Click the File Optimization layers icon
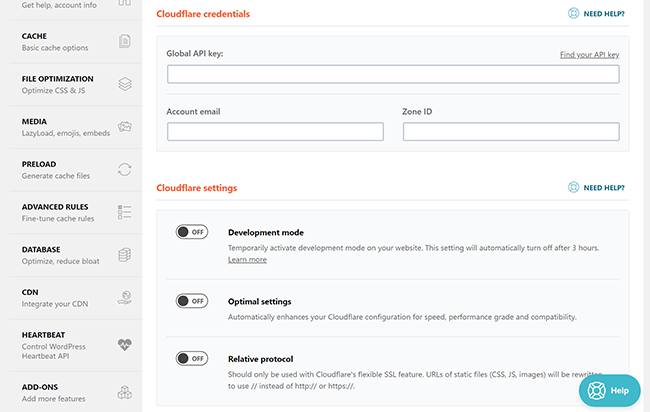Screen dimensions: 650x412 pyautogui.click(x=125, y=84)
